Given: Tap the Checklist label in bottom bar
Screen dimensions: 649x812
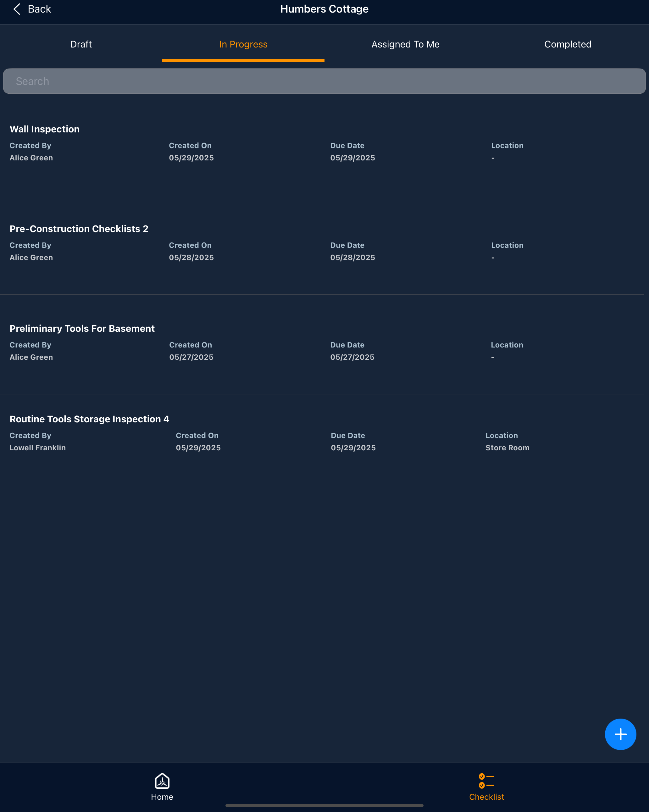Looking at the screenshot, I should point(486,797).
